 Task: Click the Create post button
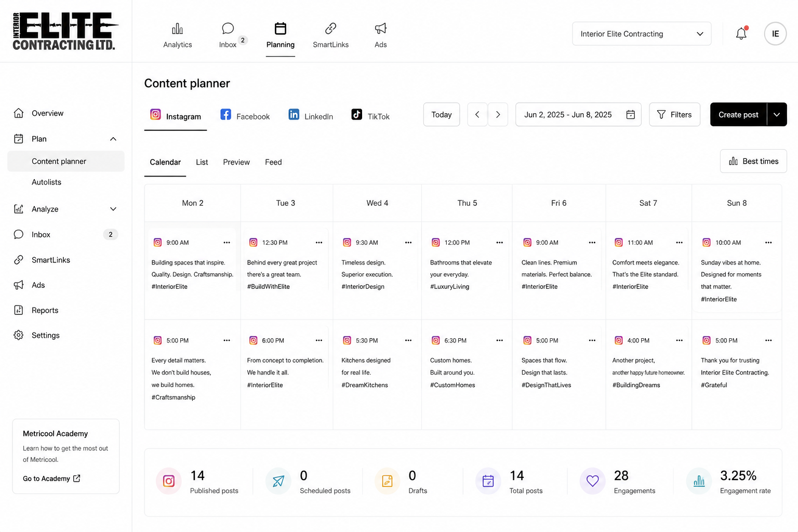coord(738,114)
